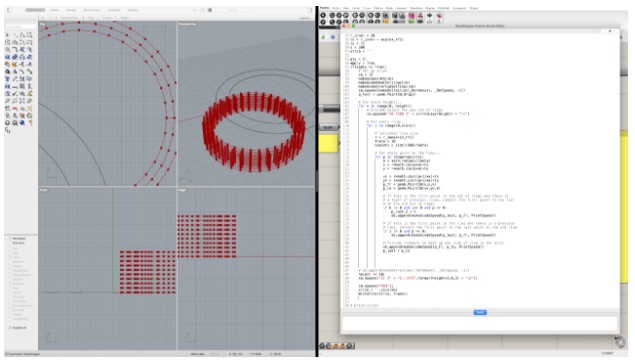
Task: Click the first black circular Params icon in Grasshopper
Action: (x=323, y=15)
